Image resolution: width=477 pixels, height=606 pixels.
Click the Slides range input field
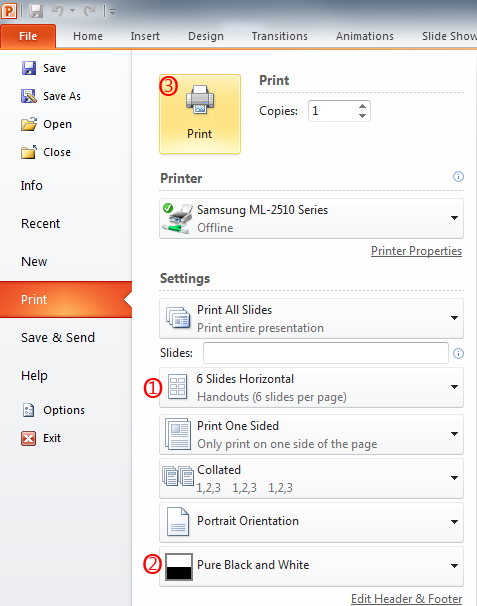coord(325,353)
